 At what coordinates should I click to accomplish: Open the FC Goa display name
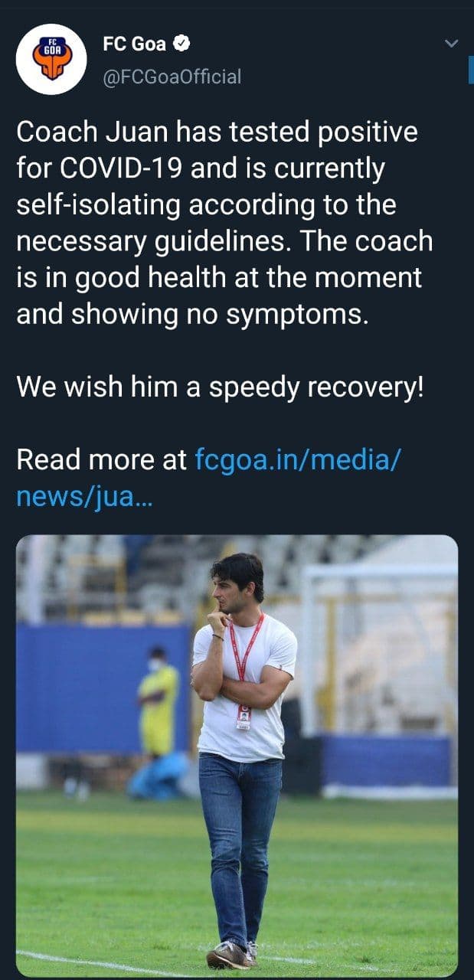click(134, 44)
